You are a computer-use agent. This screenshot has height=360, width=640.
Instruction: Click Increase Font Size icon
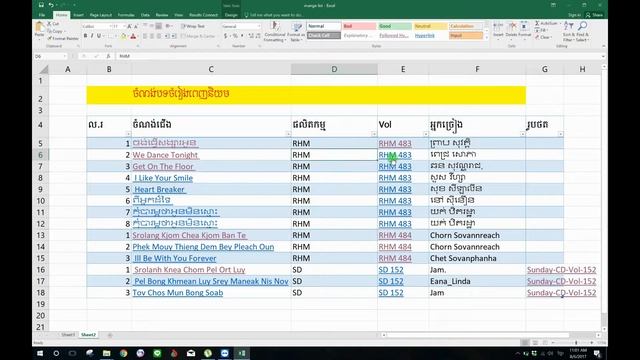pyautogui.click(x=129, y=26)
